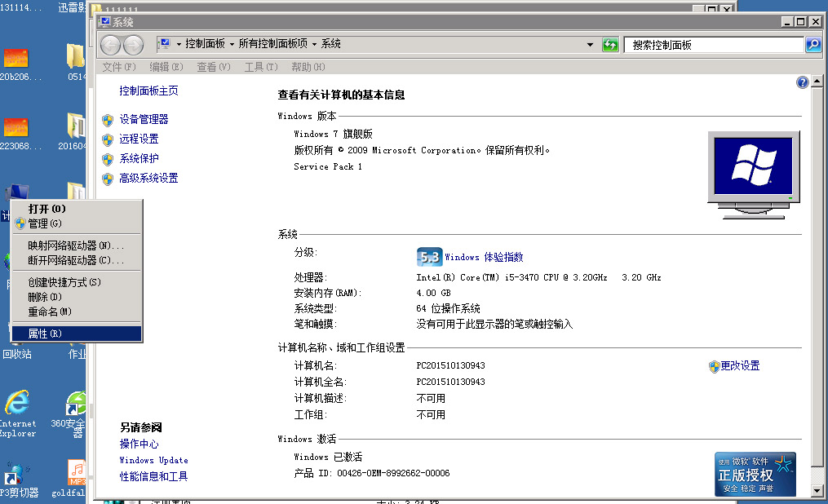Open the Windows 体验指数 link
The width and height of the screenshot is (828, 504).
click(x=484, y=257)
